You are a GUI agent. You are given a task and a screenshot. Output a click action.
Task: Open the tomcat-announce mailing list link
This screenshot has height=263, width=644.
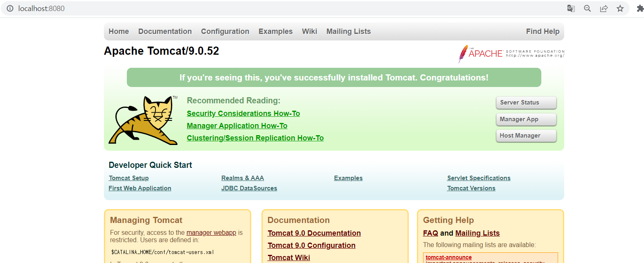tap(448, 257)
